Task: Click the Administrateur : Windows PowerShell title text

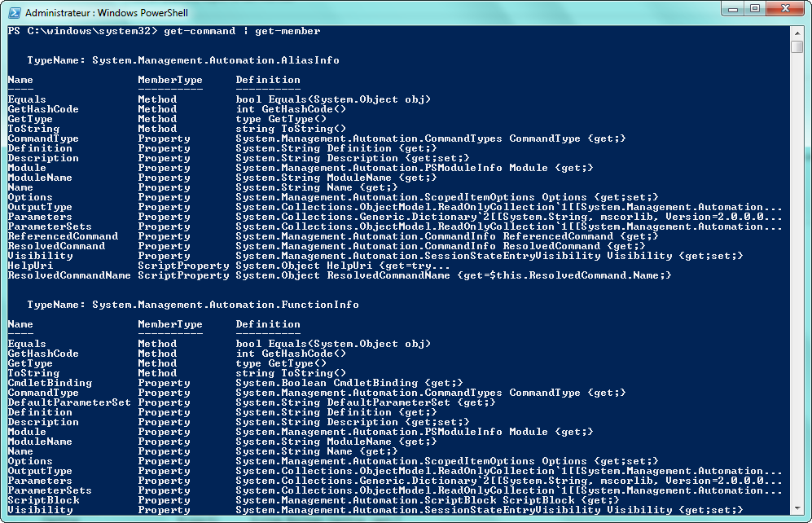Action: pos(95,13)
